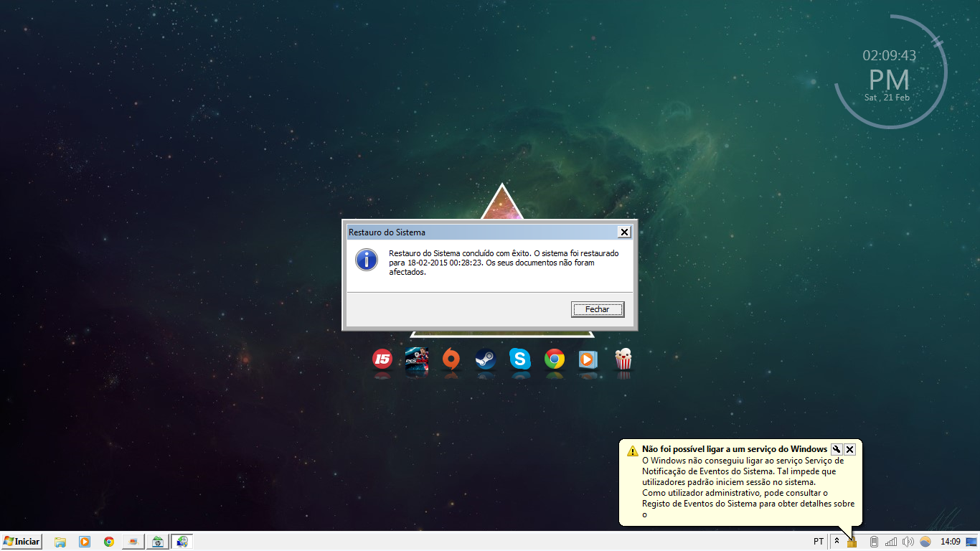
Task: Open PES 2015 from the dock
Action: pos(417,359)
